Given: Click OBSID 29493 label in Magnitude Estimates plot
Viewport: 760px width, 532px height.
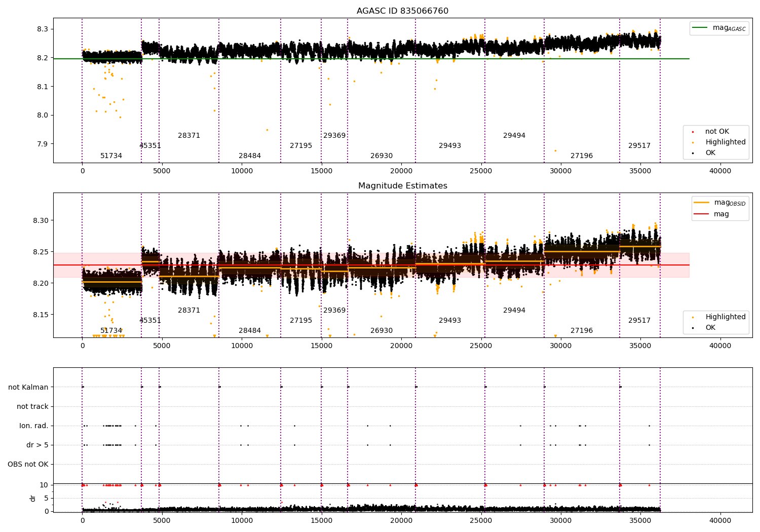Looking at the screenshot, I should coord(450,321).
